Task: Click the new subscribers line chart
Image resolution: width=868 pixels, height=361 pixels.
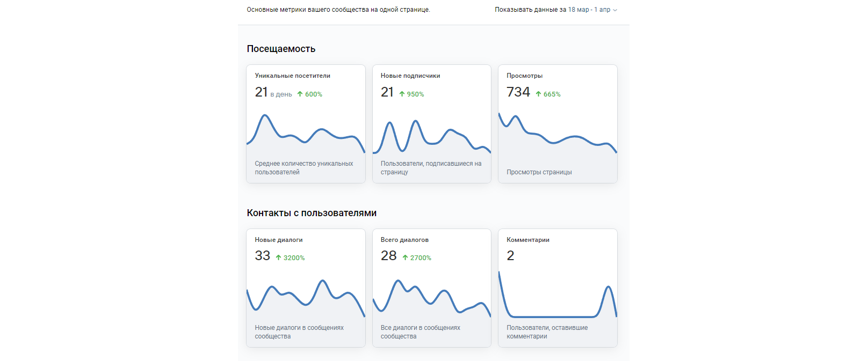Action: [431, 137]
